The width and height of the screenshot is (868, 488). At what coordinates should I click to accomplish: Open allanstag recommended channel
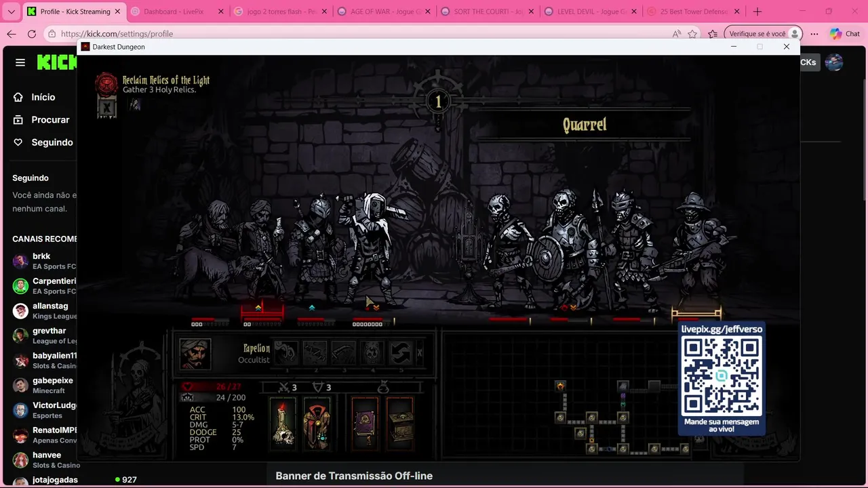(43, 310)
